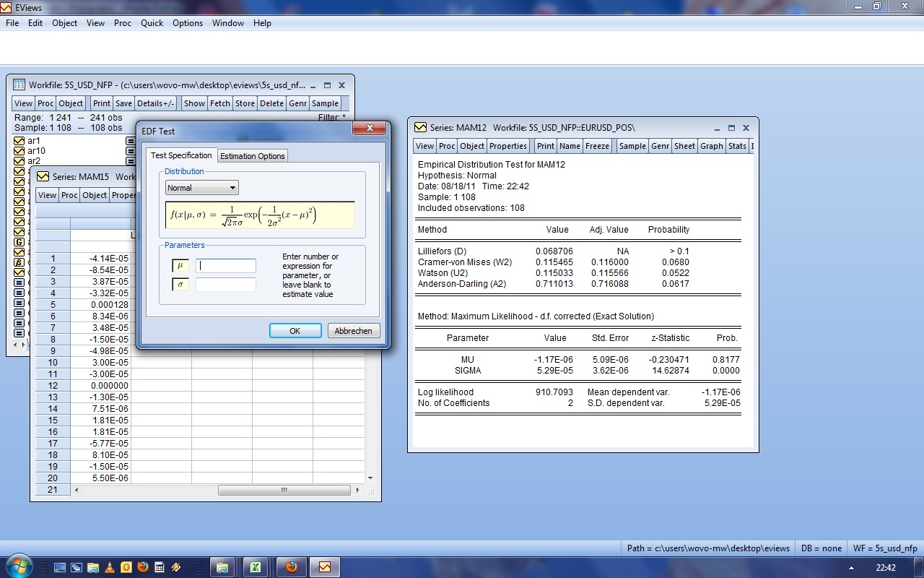Click the MAM15 horizontal scroll right arrow
This screenshot has height=578, width=924.
[358, 490]
